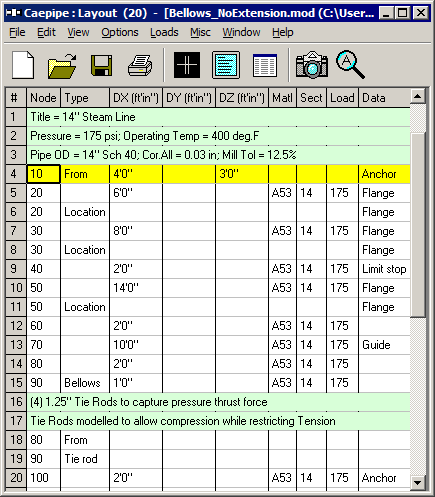Viewport: 435px width, 497px height.
Task: Click the Tie rod type cell
Action: point(85,459)
